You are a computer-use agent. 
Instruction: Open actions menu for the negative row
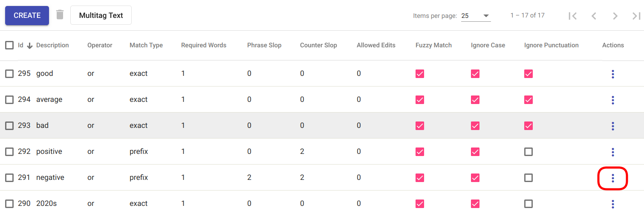pyautogui.click(x=612, y=178)
